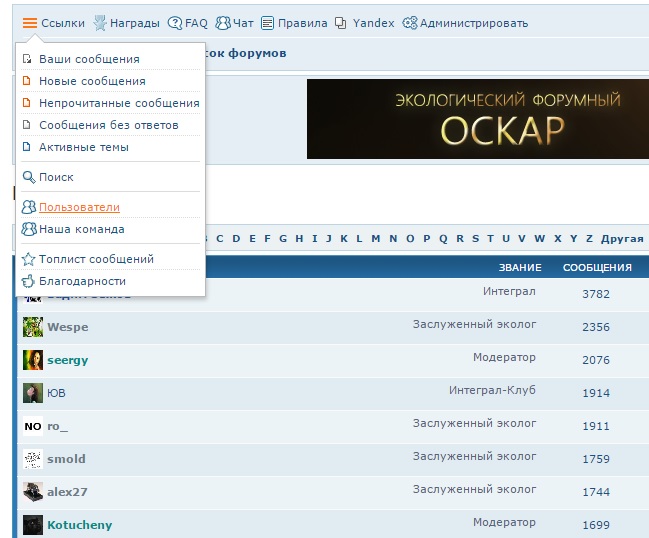Select Ваши сообщения from the menu
Image resolution: width=649 pixels, height=538 pixels.
point(89,59)
